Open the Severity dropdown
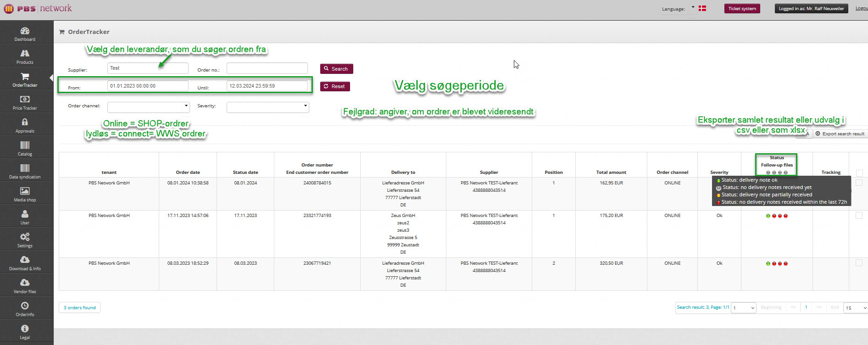 click(268, 107)
